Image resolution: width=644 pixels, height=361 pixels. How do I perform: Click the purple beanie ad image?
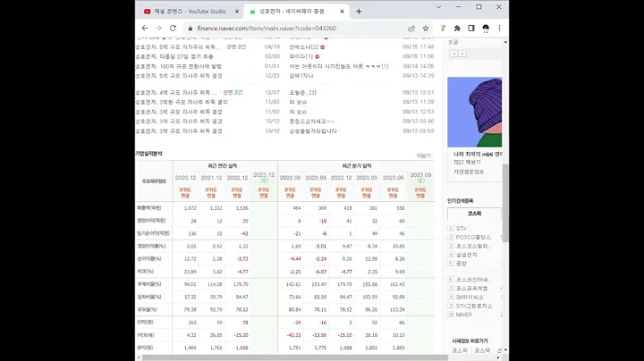(474, 112)
